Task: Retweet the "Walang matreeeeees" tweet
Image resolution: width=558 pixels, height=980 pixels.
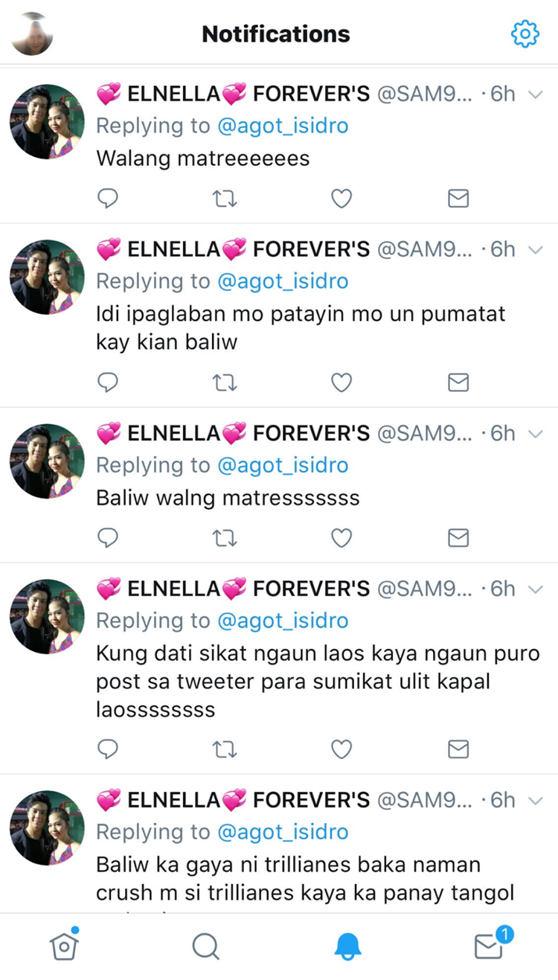Action: (225, 198)
